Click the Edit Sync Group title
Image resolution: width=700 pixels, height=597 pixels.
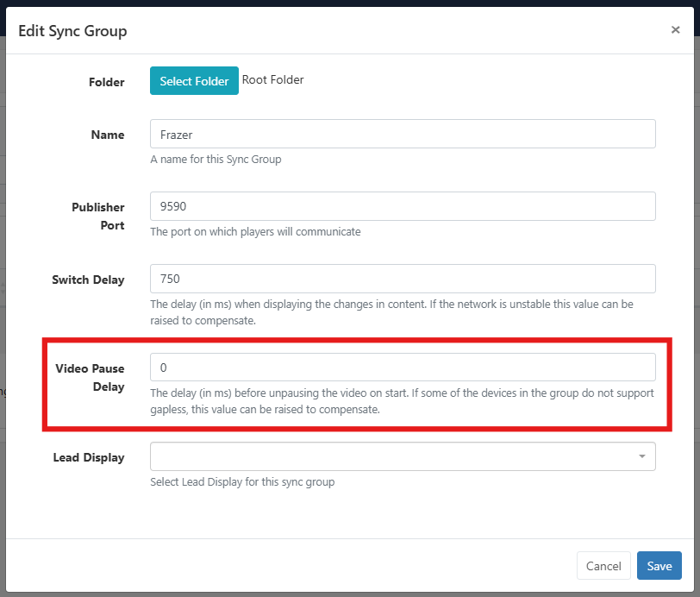click(72, 31)
